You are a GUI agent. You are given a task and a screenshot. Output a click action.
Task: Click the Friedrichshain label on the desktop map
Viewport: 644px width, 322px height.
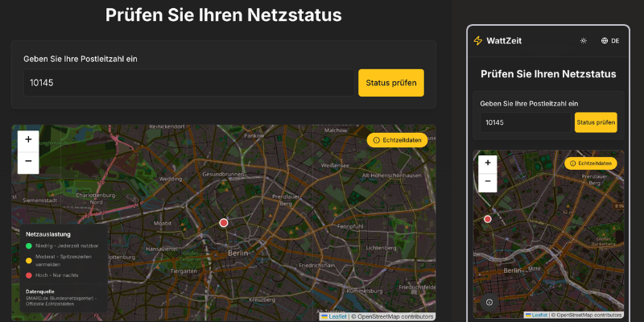click(x=316, y=266)
